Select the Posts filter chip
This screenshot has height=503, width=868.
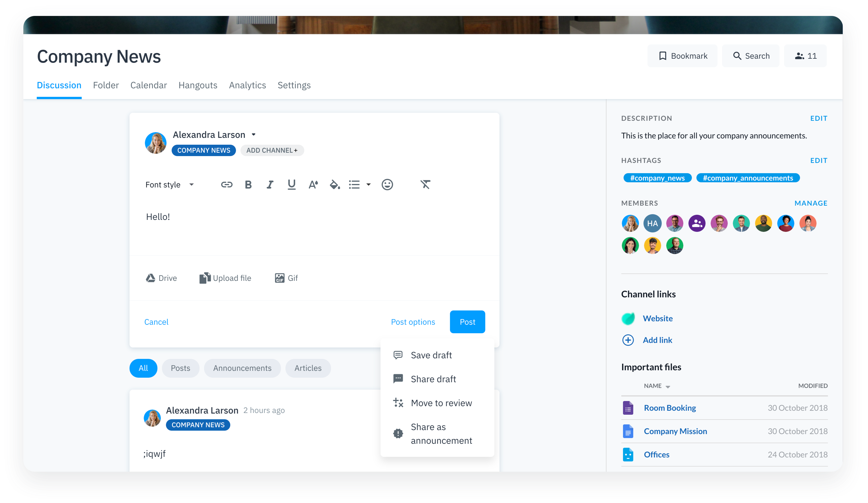[x=180, y=368]
